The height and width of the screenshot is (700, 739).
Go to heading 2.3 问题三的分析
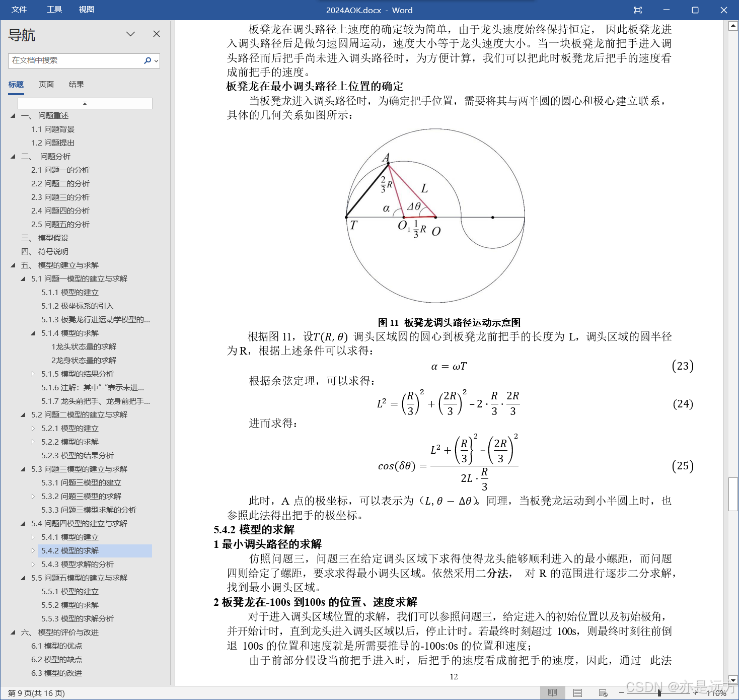click(x=60, y=197)
